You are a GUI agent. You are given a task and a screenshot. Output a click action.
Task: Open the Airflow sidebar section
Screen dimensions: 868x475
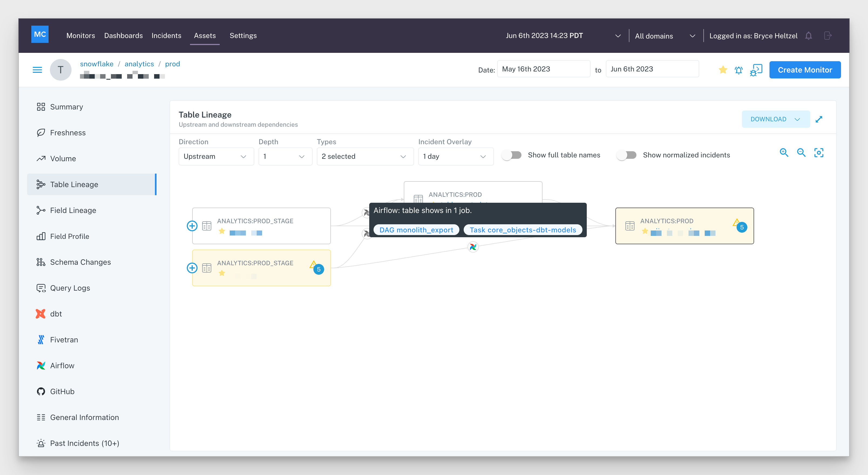tap(62, 366)
